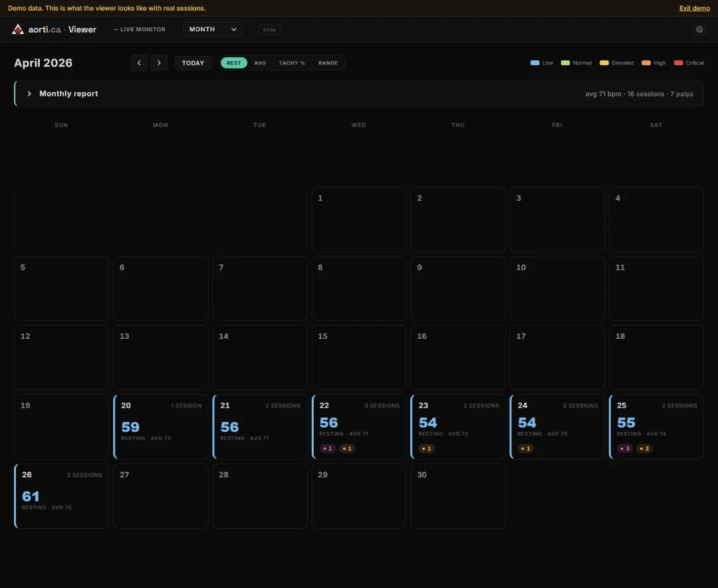Select the REST metric toggle
This screenshot has height=588, width=718.
(x=233, y=62)
